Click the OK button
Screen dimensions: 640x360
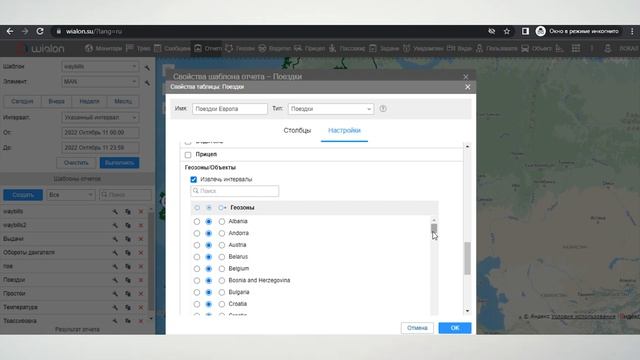pyautogui.click(x=455, y=328)
